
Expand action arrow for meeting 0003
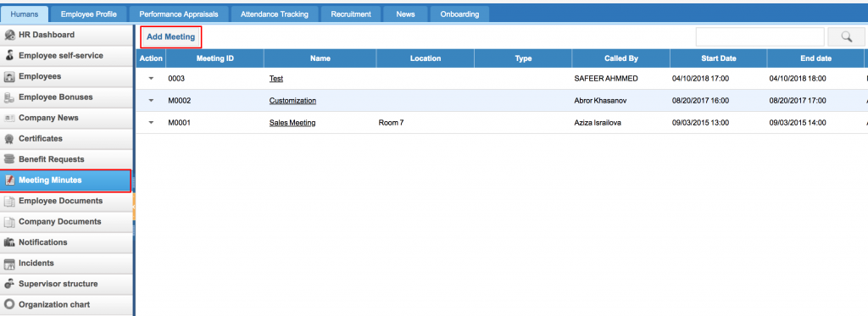pyautogui.click(x=151, y=79)
